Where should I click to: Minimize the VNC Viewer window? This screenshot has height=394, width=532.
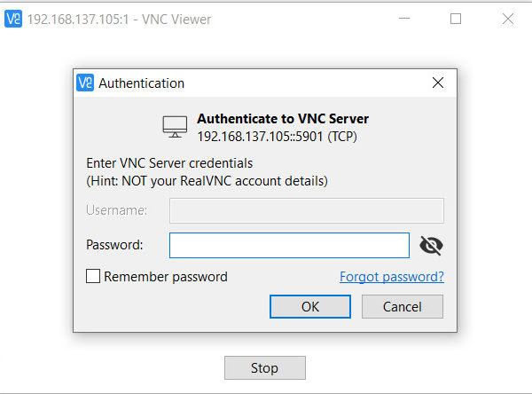tap(404, 19)
